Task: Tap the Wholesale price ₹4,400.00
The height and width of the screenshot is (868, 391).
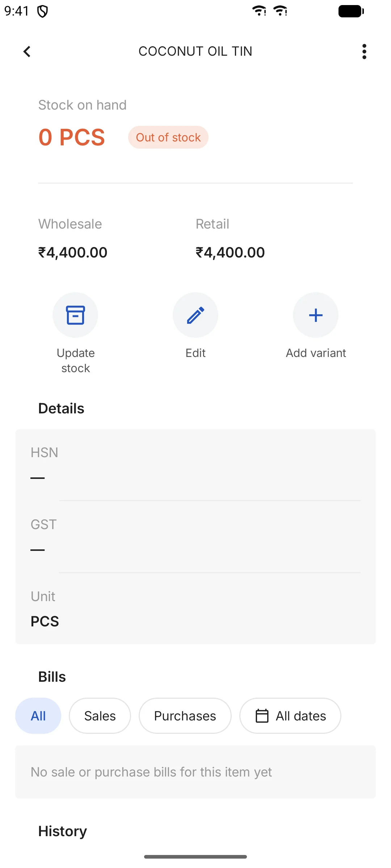Action: [x=73, y=252]
